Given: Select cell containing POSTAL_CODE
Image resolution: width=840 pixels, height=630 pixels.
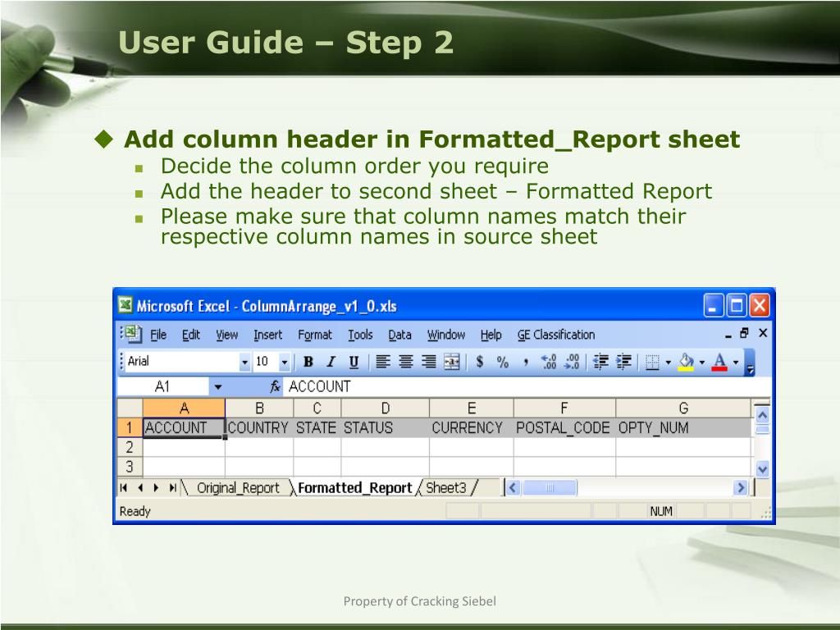Looking at the screenshot, I should pos(564,428).
